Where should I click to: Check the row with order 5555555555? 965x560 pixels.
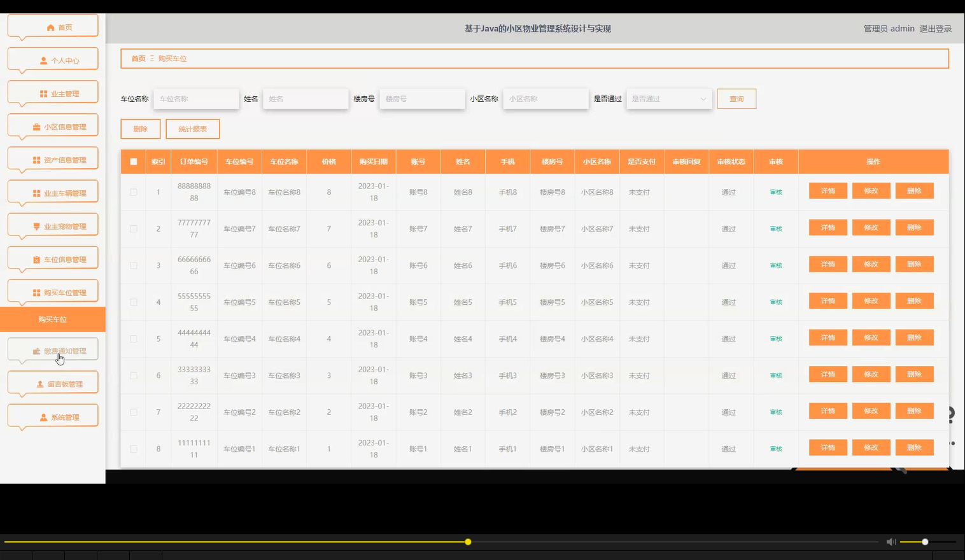pos(134,302)
